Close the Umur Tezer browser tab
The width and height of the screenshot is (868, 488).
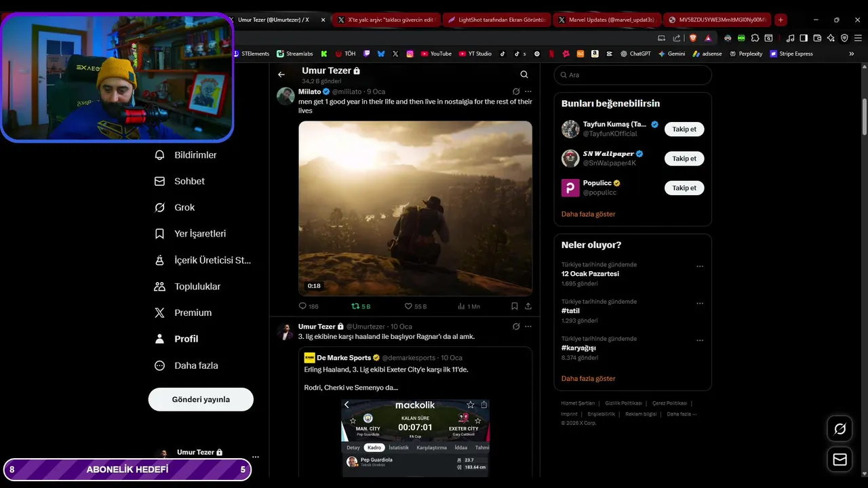pos(323,20)
